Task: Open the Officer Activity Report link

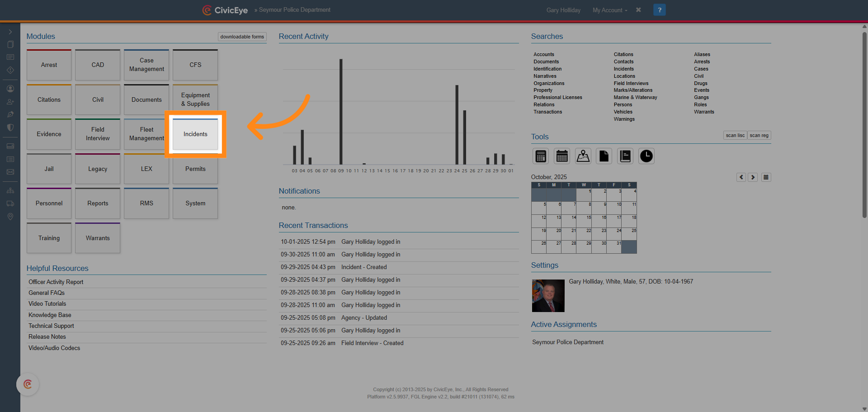Action: [x=56, y=282]
